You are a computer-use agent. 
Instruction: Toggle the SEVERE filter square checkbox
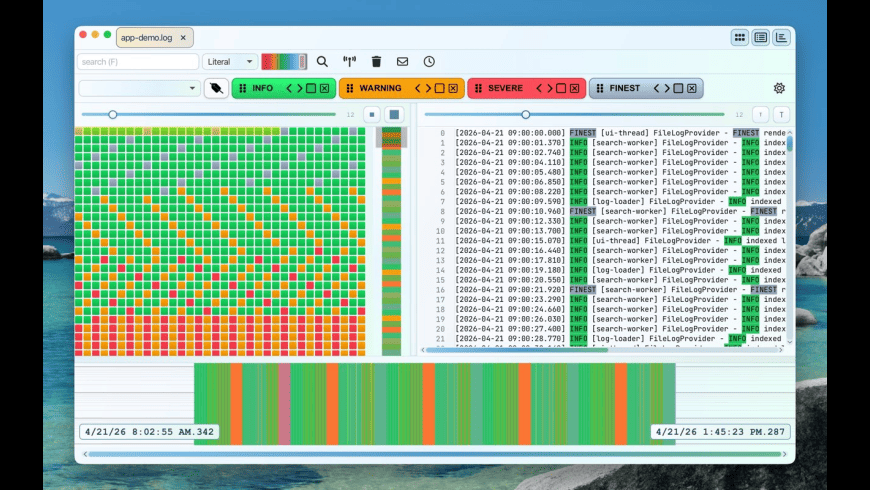pyautogui.click(x=561, y=88)
